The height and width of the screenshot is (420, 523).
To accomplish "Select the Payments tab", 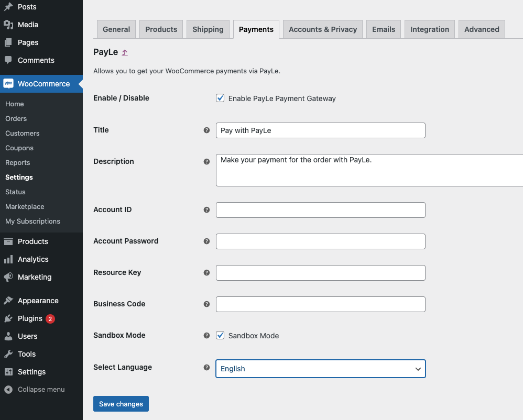I will pyautogui.click(x=256, y=29).
